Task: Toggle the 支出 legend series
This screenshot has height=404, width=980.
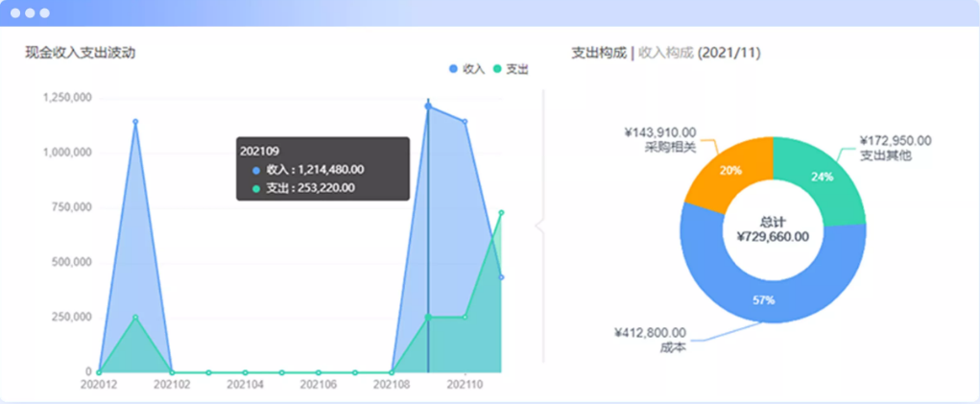Action: point(511,69)
